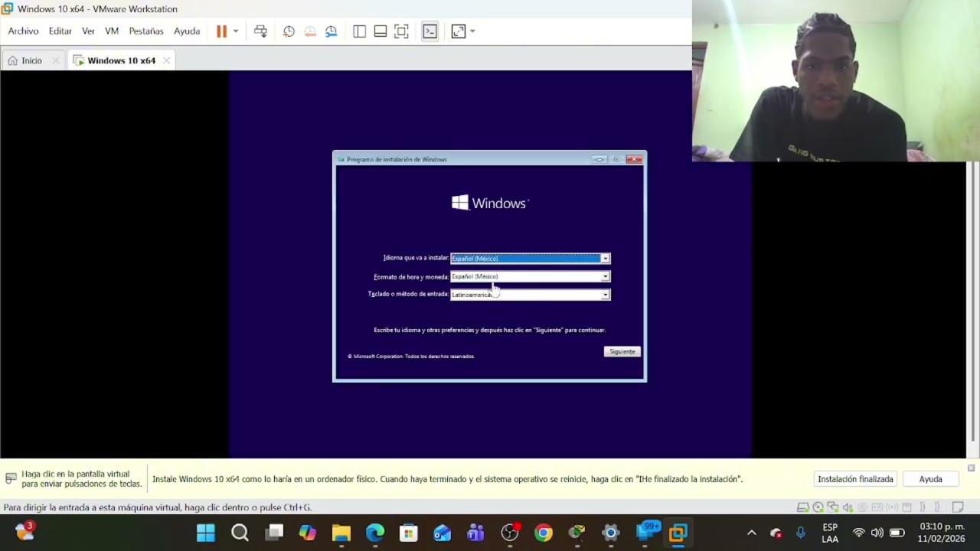The image size is (980, 551).
Task: Toggle the library sidebar view icon
Action: pos(359,31)
